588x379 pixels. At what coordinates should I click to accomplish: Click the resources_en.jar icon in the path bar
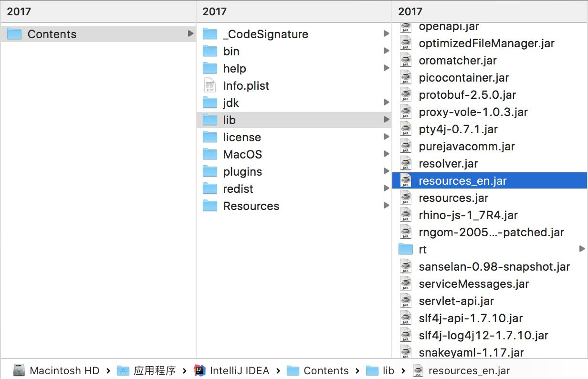[x=418, y=370]
